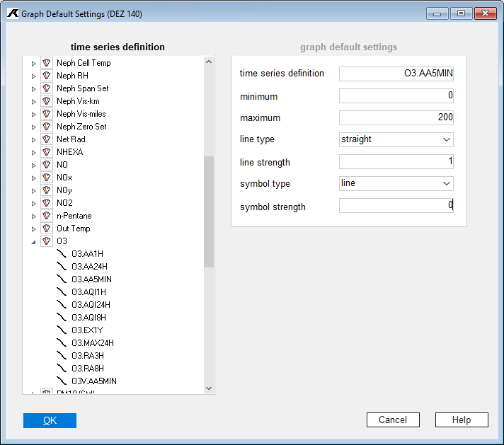Screen dimensions: 504x445
Task: Select the NHEXA tree row
Action: (70, 152)
